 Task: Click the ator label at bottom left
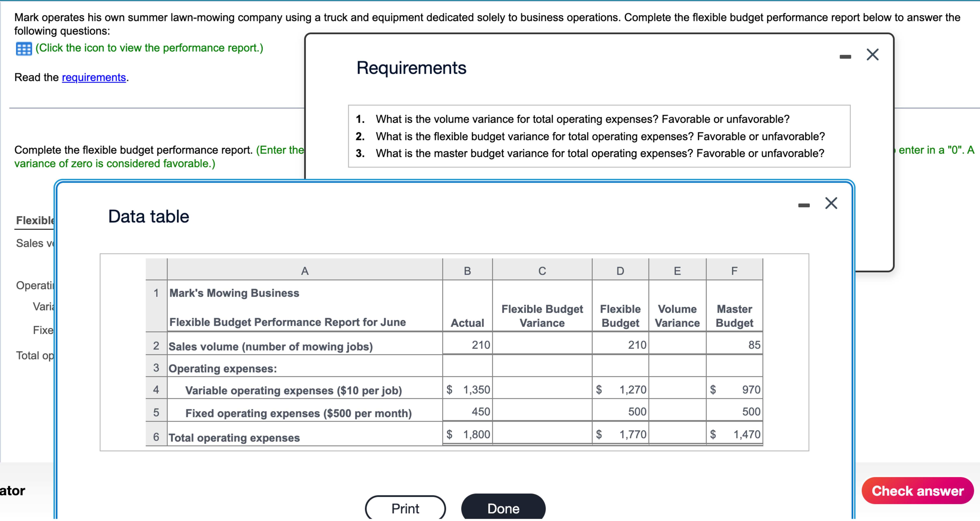click(x=13, y=491)
